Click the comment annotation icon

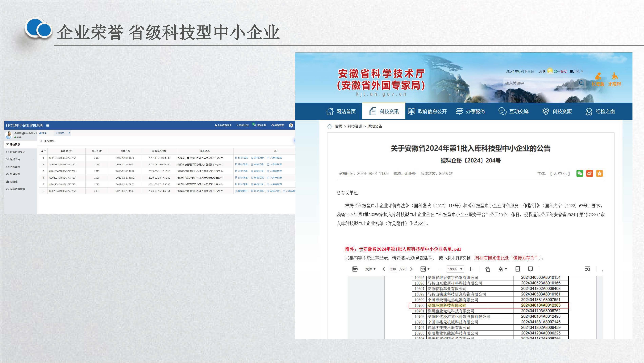530,269
